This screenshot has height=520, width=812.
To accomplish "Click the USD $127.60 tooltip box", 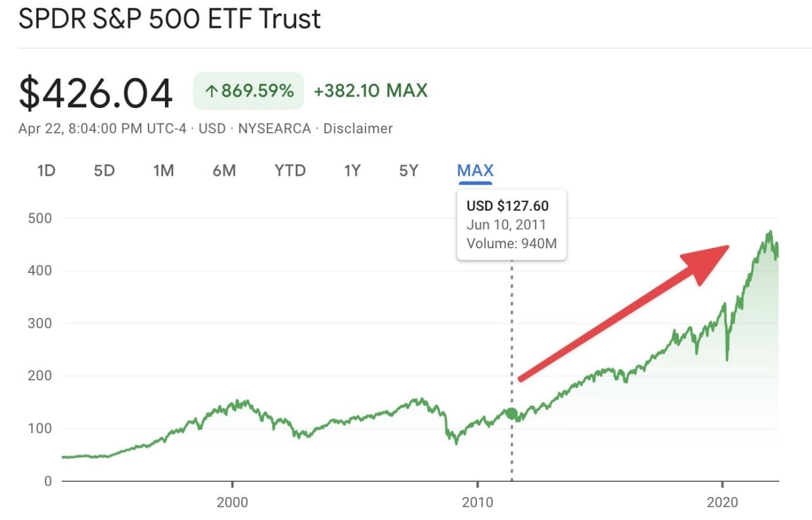I will pos(511,225).
